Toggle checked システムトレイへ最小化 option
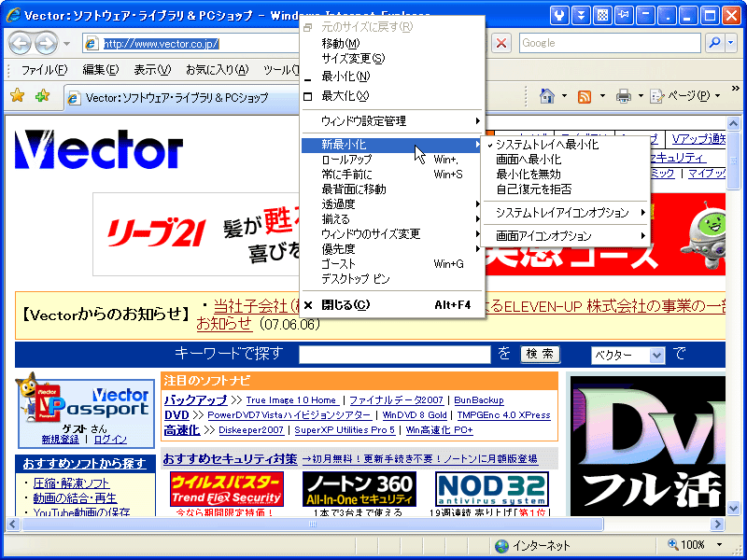The image size is (747, 560). tap(566, 145)
